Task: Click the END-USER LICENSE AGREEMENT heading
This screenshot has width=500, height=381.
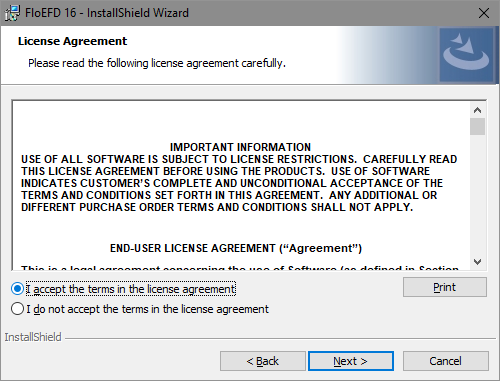Action: point(236,248)
